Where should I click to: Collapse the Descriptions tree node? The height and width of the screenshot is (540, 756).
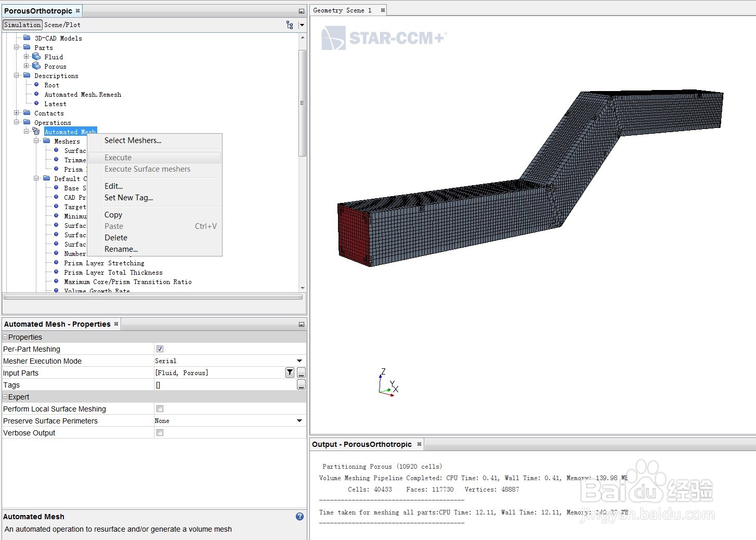[17, 75]
